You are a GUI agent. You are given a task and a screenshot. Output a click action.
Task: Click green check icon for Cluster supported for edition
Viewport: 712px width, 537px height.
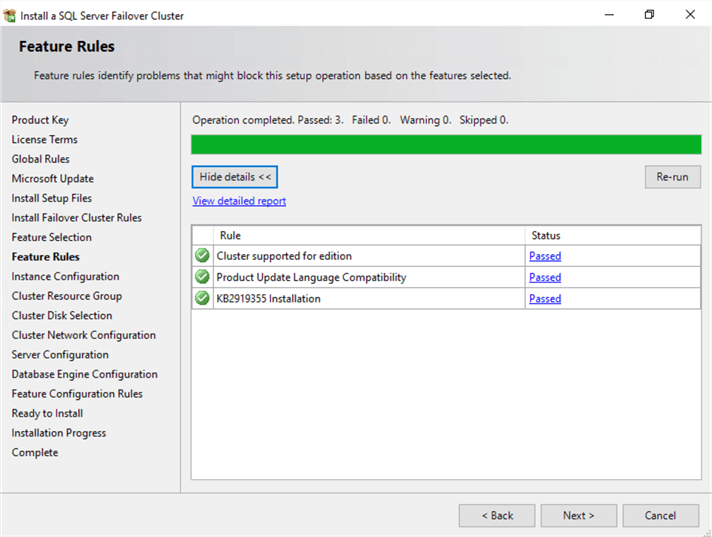(x=202, y=256)
